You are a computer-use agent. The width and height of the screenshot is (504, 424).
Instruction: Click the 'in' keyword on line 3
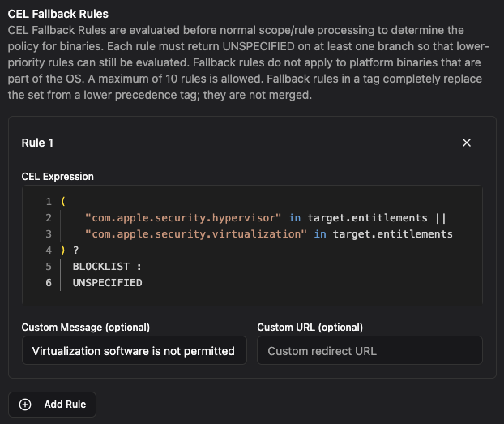point(320,233)
